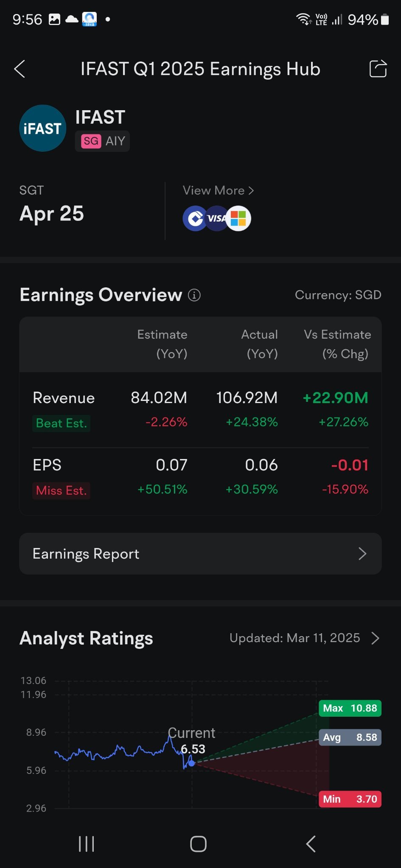Go back using the header arrow
Screen dimensions: 401x868
(x=20, y=69)
